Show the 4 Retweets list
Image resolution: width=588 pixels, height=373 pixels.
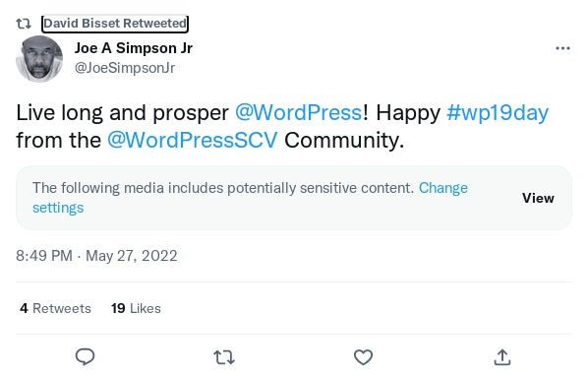pos(55,308)
